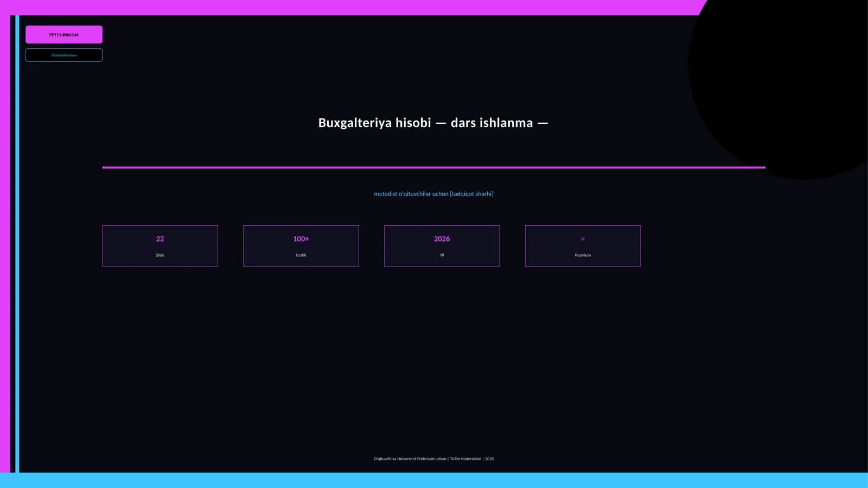
Task: Select the 100+ figure in the second card
Action: coord(301,239)
